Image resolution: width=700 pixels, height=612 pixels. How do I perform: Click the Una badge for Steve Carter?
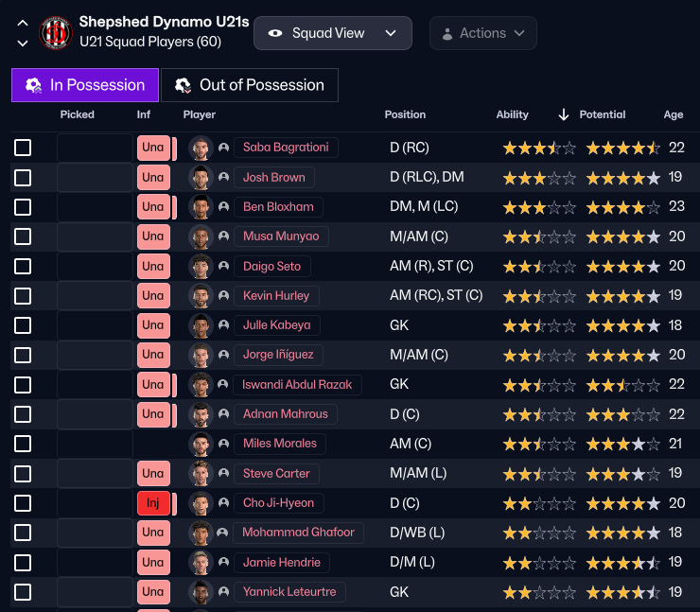[153, 473]
